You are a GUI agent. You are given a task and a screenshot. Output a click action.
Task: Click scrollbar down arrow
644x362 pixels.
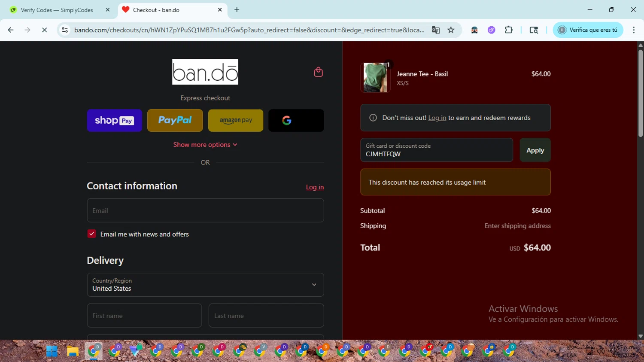coord(641,336)
